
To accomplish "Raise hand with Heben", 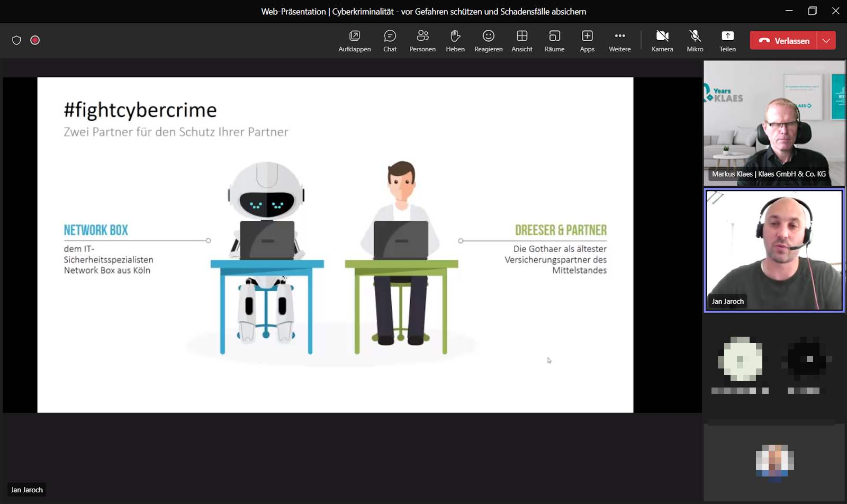I will (x=455, y=41).
